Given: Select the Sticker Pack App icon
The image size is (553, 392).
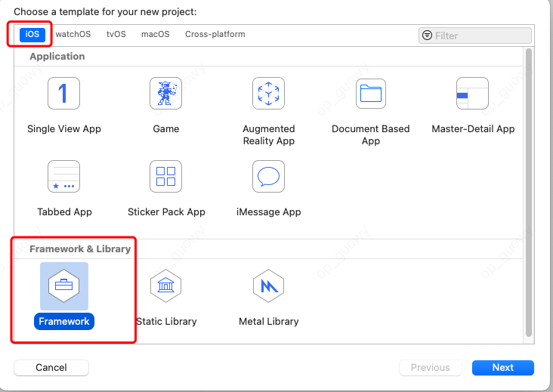Looking at the screenshot, I should (x=165, y=176).
